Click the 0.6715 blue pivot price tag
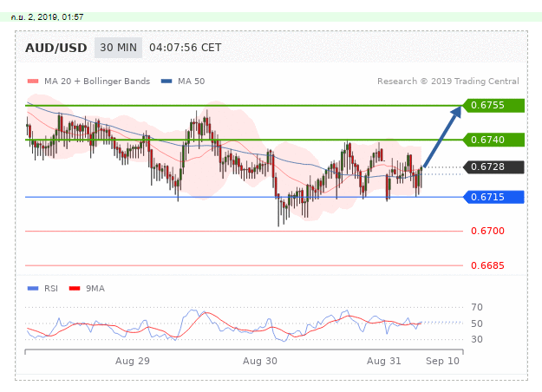The image size is (542, 392). coord(493,197)
